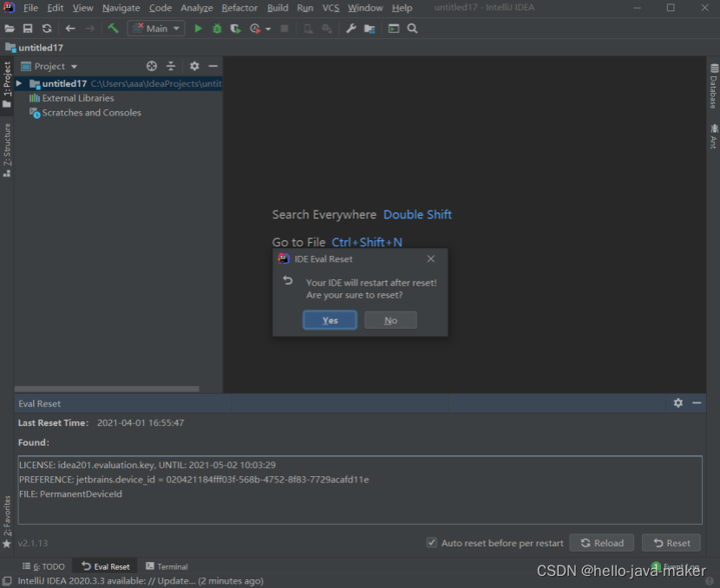Open dropdown arrow next to profiler icon
The image size is (720, 588).
point(268,29)
